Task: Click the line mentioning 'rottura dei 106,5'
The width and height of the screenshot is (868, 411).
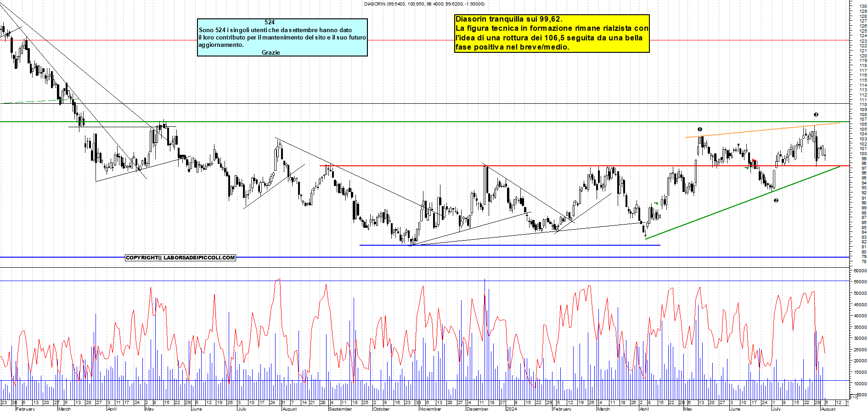Action: click(549, 38)
